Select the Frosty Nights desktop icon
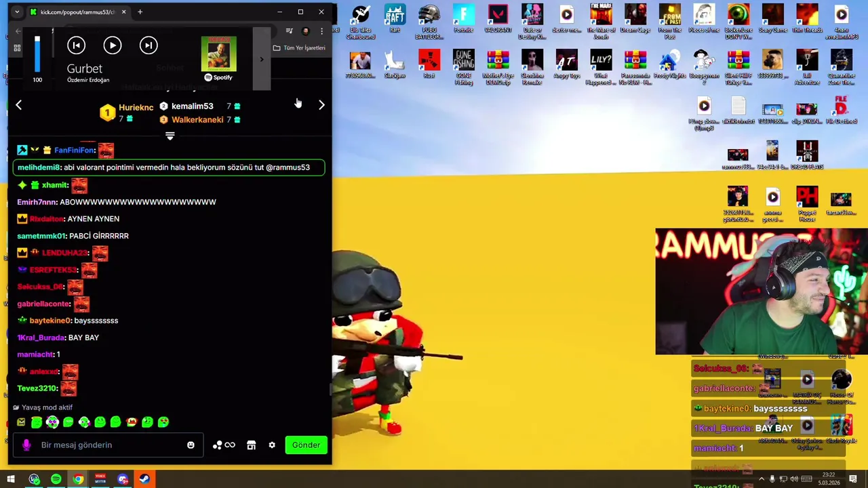Image resolution: width=868 pixels, height=488 pixels. pyautogui.click(x=670, y=64)
